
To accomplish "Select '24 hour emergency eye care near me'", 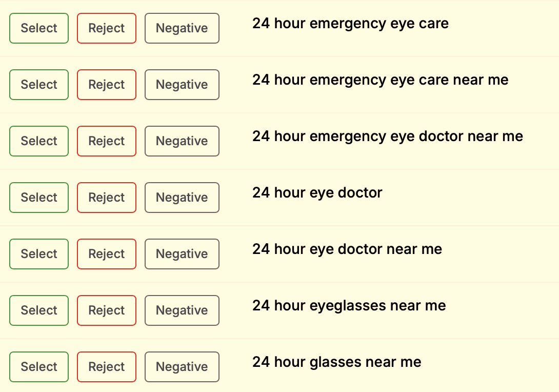I will 39,85.
